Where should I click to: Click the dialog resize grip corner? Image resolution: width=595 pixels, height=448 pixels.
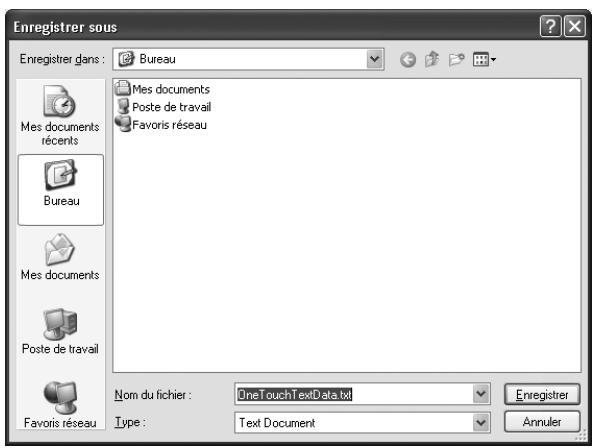pyautogui.click(x=581, y=435)
